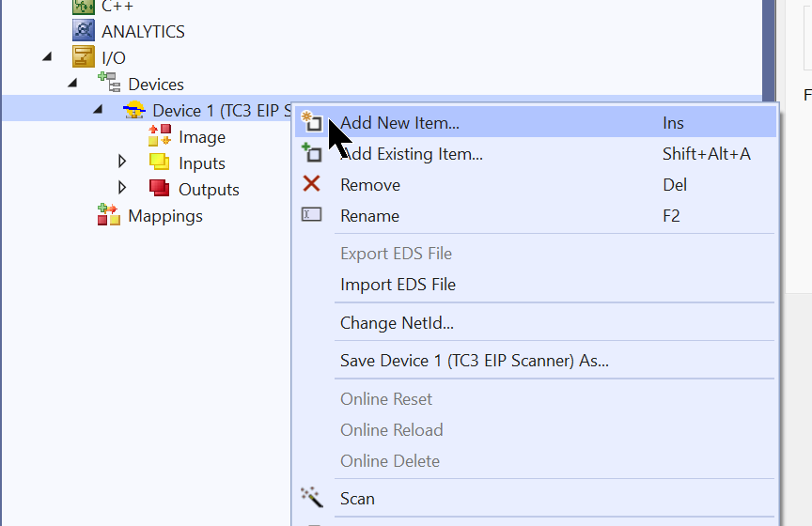
Task: Click the Devices tree icon
Action: pos(109,83)
